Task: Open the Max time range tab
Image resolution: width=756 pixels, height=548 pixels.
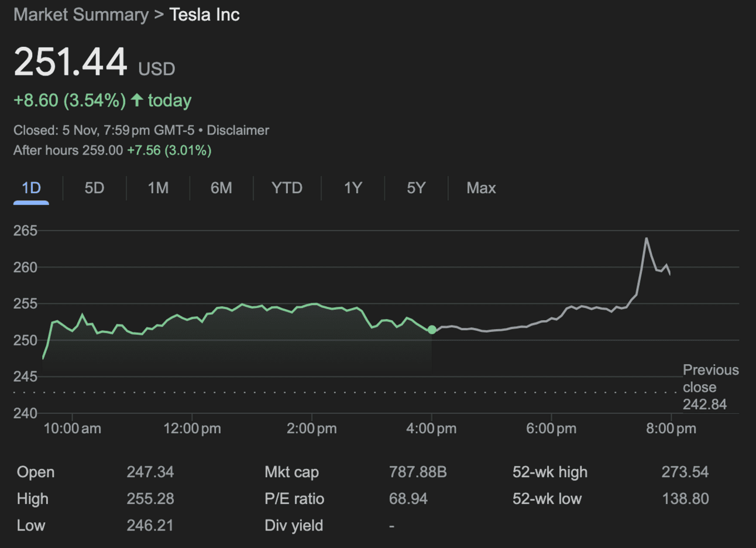Action: tap(481, 188)
